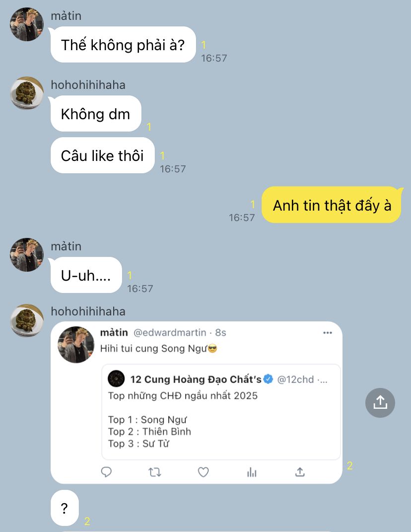Open 12 Cung Hoàng Đạo Chất's profile picture
This screenshot has height=532, width=411.
click(116, 379)
